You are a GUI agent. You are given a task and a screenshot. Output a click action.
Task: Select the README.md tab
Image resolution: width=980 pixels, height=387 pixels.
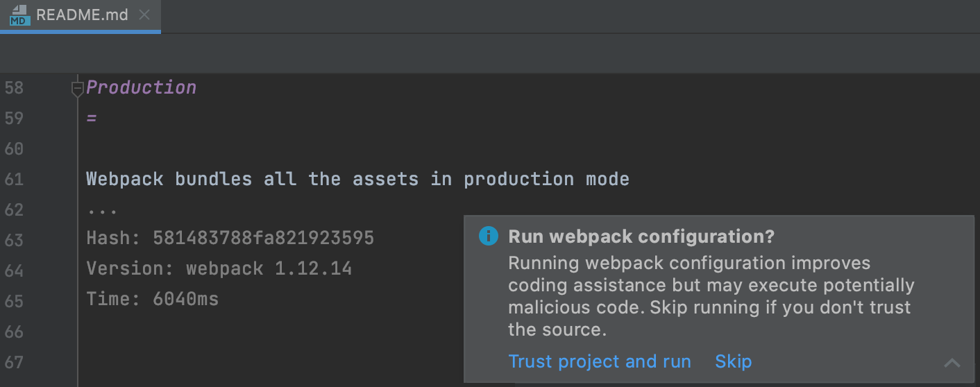coord(82,15)
